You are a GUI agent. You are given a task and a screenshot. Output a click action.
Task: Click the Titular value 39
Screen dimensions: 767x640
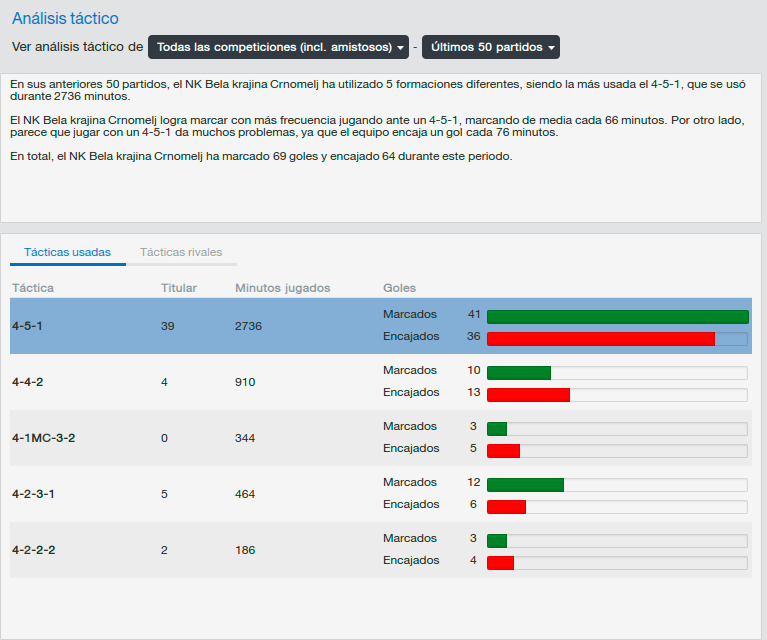click(x=167, y=326)
